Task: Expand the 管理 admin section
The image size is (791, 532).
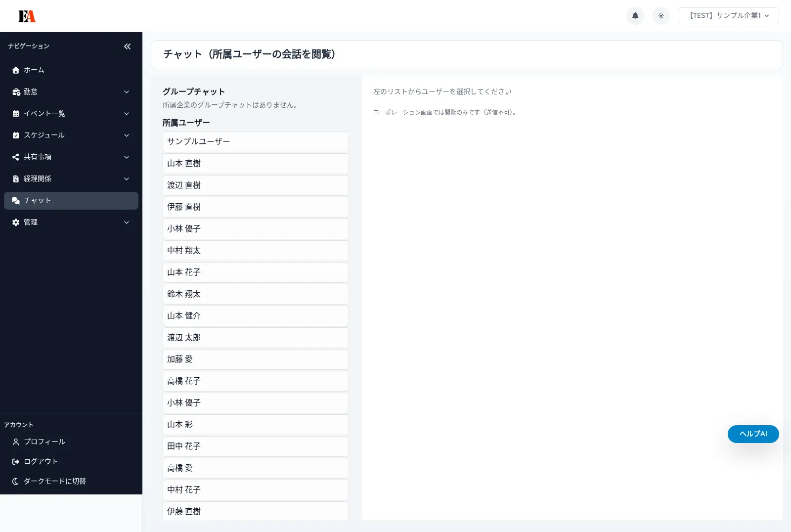Action: [127, 222]
